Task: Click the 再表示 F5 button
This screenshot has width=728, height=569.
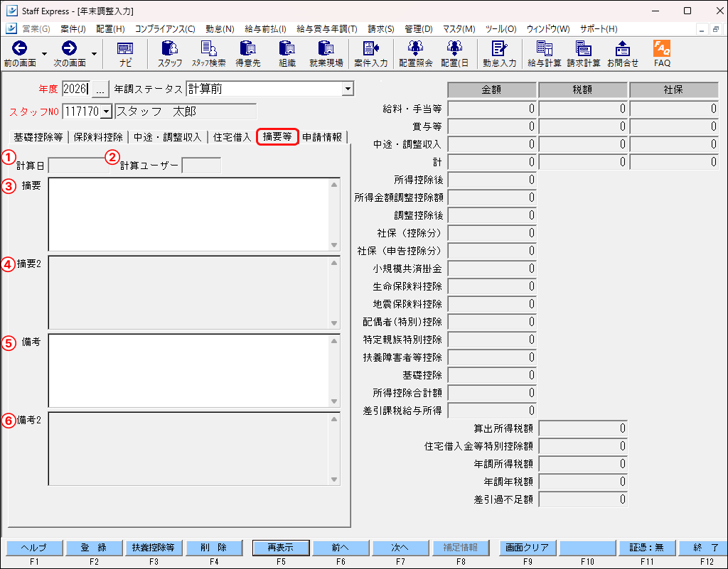Action: click(x=281, y=548)
